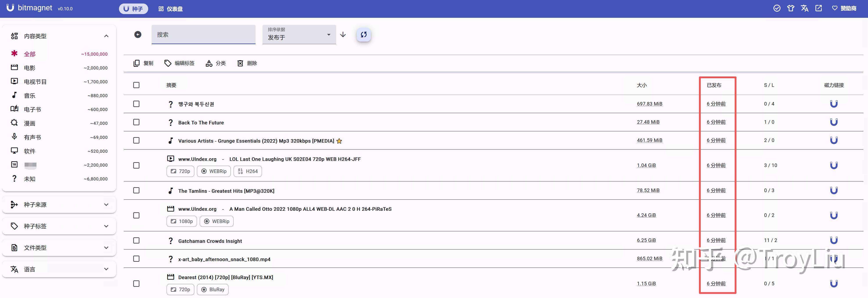Screen dimensions: 868x298
Task: Open the 排序依据 sort dropdown
Action: tap(299, 35)
